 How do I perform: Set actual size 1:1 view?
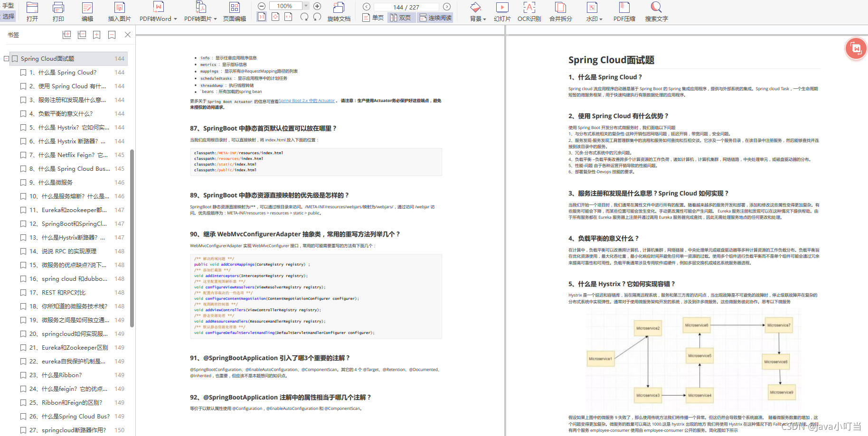262,17
